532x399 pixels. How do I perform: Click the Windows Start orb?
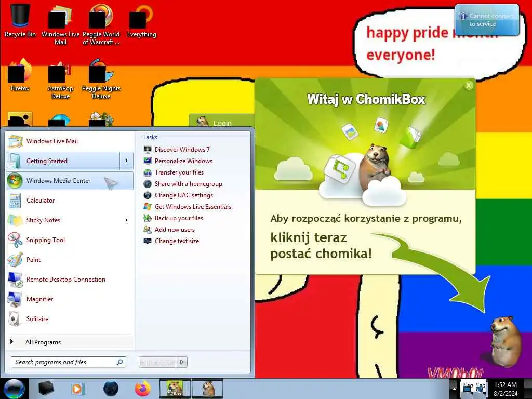(x=14, y=389)
